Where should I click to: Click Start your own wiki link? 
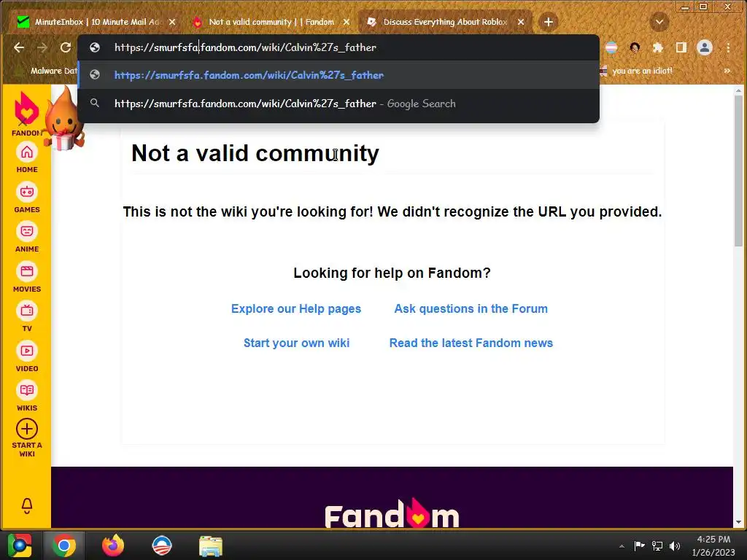click(296, 343)
